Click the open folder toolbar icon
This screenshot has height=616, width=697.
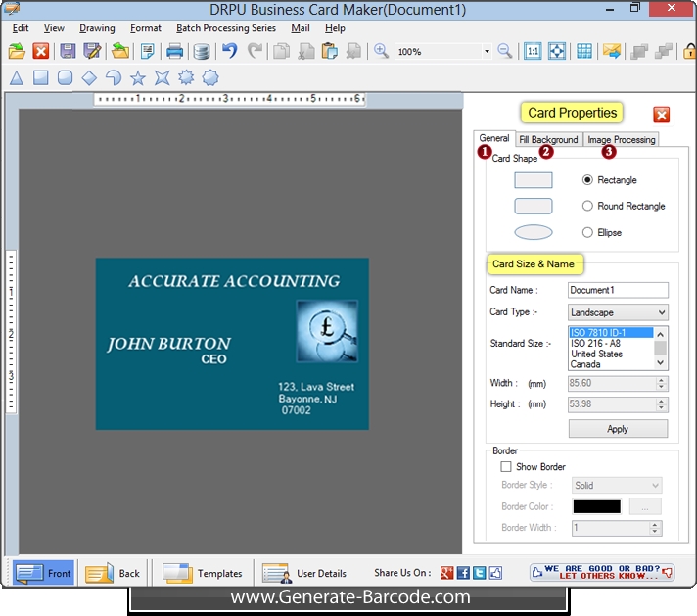(x=17, y=51)
